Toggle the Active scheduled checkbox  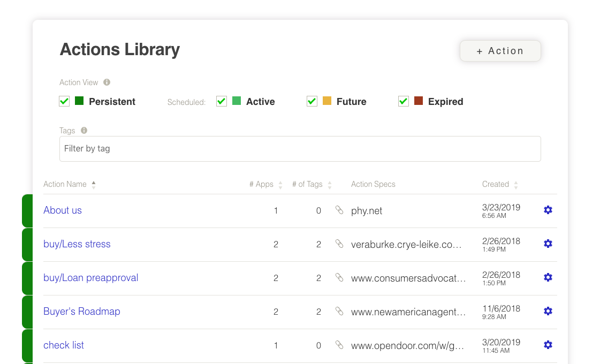click(222, 101)
